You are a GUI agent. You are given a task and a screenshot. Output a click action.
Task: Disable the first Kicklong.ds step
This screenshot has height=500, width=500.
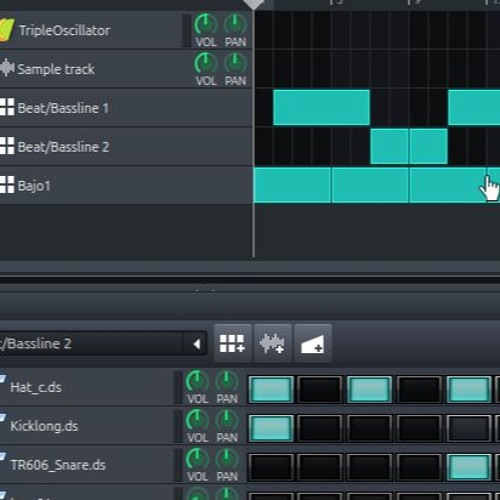(271, 428)
